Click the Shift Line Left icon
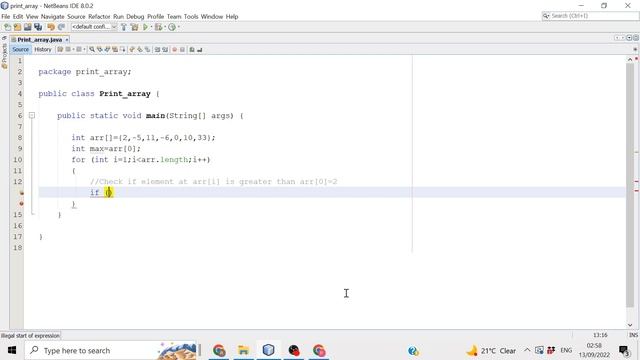The image size is (640, 360). (x=157, y=49)
